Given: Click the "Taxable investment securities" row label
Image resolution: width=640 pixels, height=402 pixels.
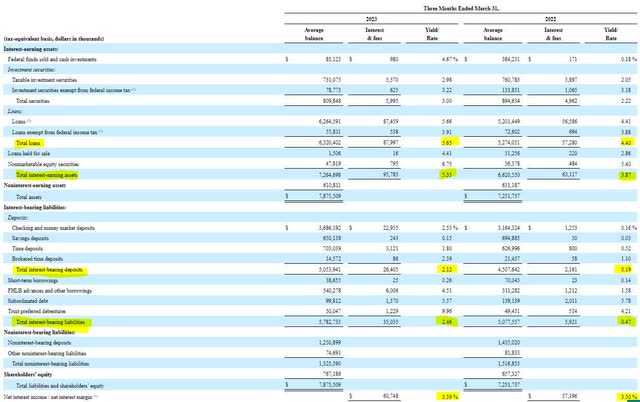Looking at the screenshot, I should pyautogui.click(x=44, y=80).
